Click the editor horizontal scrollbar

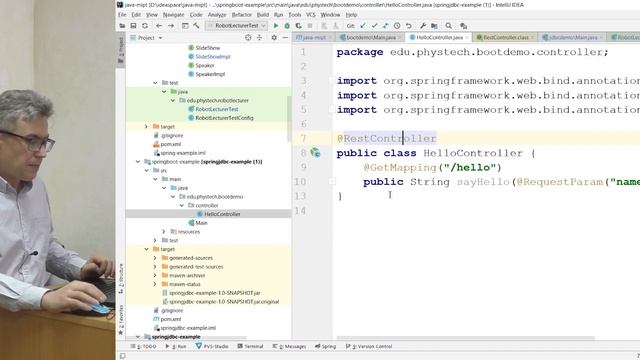[x=465, y=338]
